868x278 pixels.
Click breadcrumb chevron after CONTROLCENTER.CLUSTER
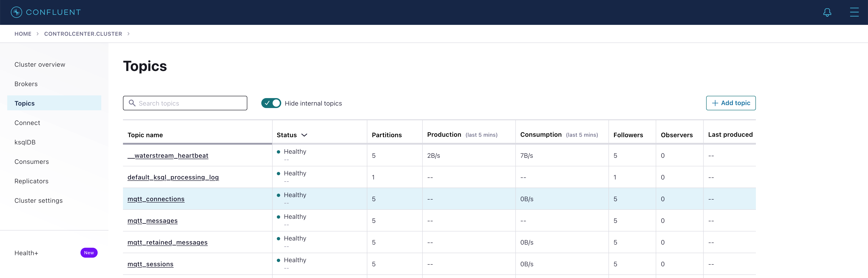point(128,34)
